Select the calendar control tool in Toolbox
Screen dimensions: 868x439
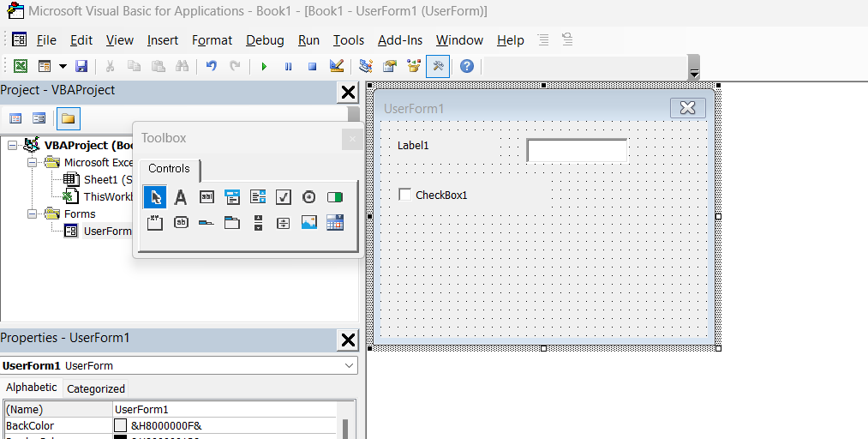(x=335, y=223)
